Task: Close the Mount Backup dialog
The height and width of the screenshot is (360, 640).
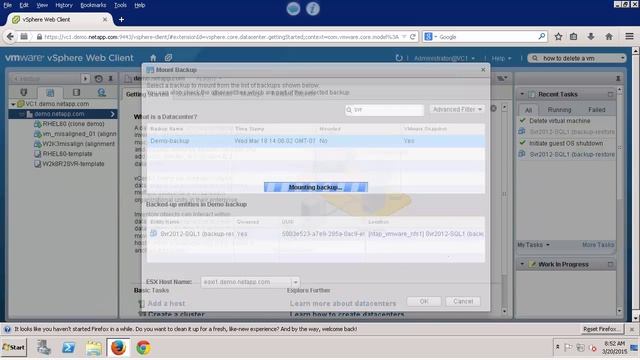Action: (x=483, y=70)
